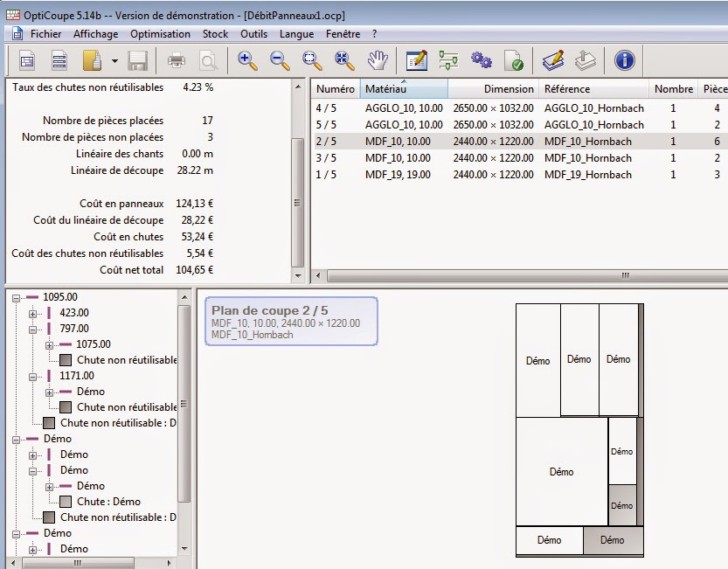Activate the hand pan tool
The image size is (728, 569).
click(378, 60)
